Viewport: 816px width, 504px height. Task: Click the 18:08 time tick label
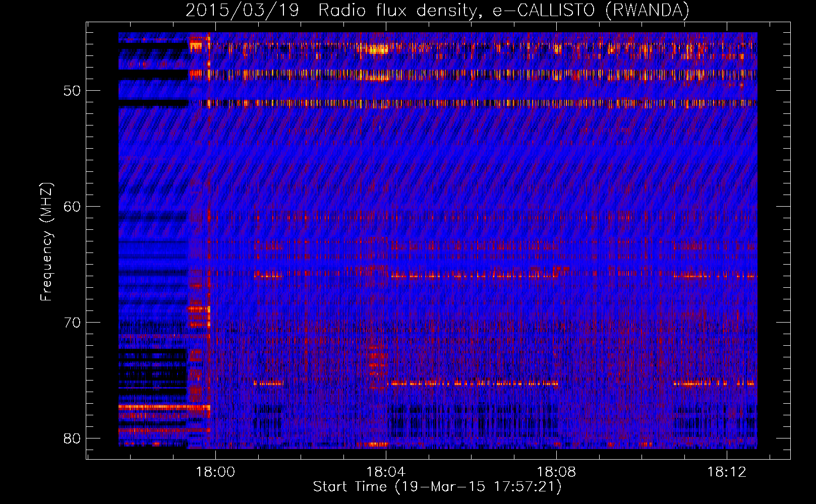pyautogui.click(x=557, y=472)
